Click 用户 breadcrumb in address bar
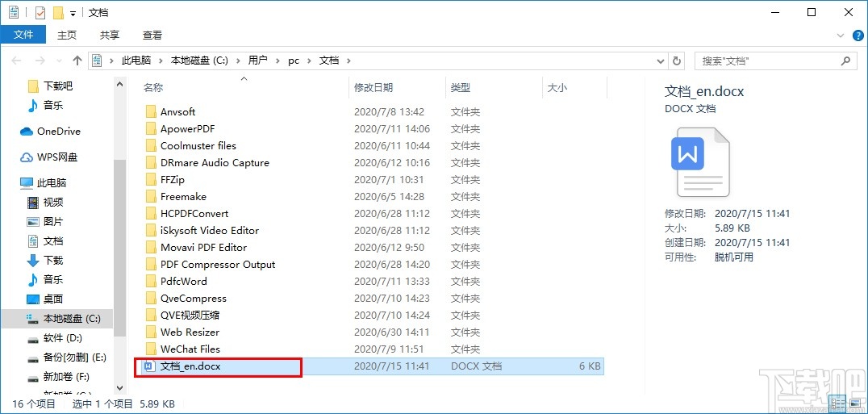868x414 pixels. 257,61
